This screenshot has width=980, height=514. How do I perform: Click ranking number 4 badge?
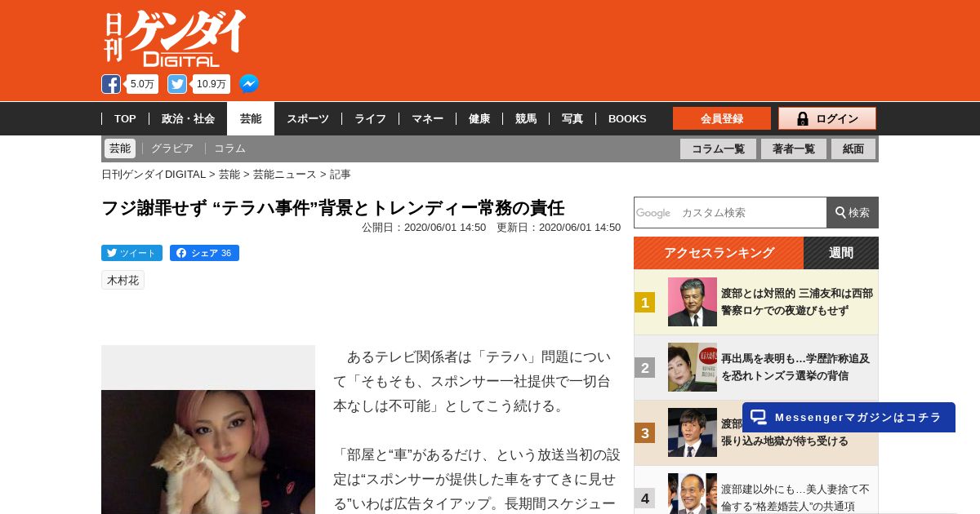644,498
